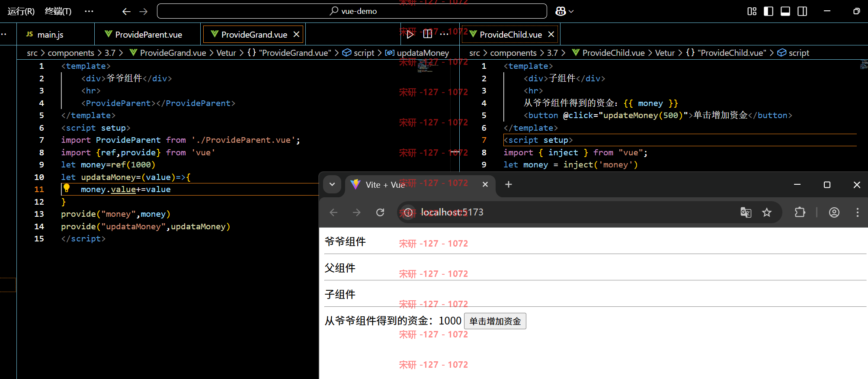
Task: Bookmark this page with the star
Action: pos(767,212)
